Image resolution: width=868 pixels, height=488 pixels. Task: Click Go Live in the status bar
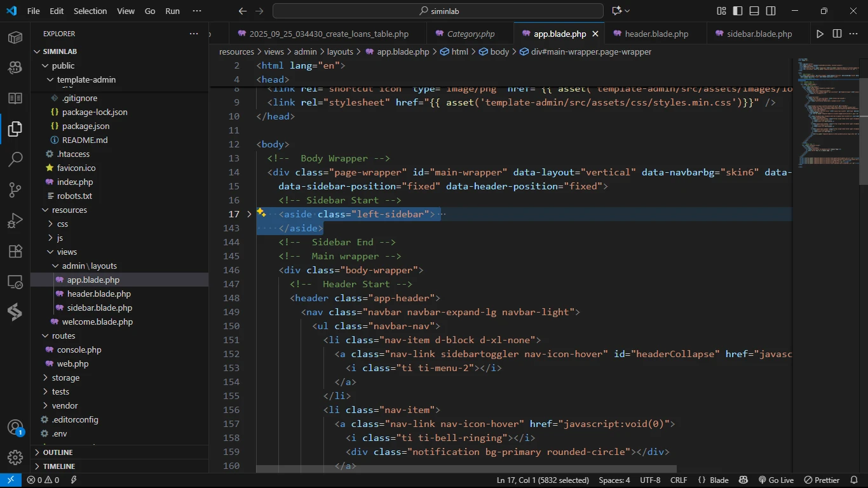(x=776, y=480)
